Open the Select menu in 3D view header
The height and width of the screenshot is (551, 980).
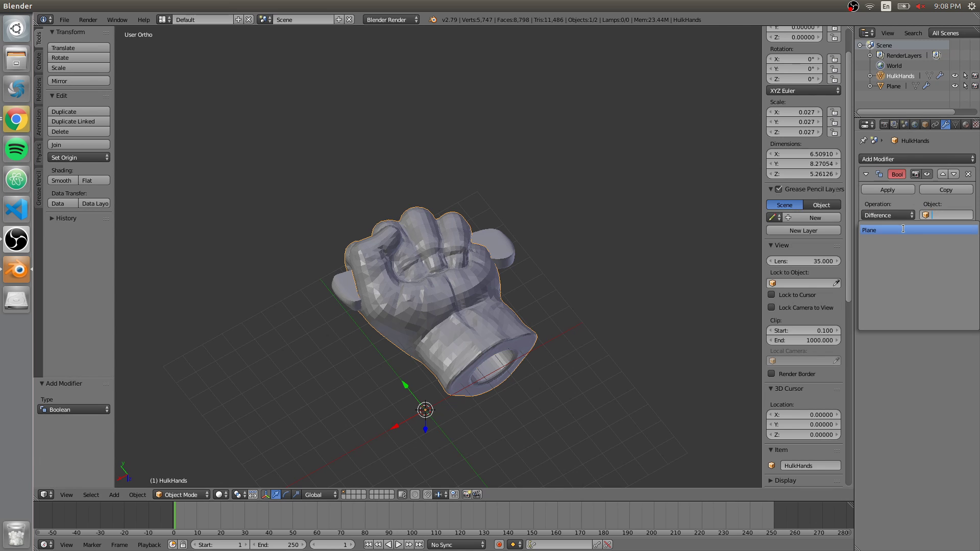point(91,494)
